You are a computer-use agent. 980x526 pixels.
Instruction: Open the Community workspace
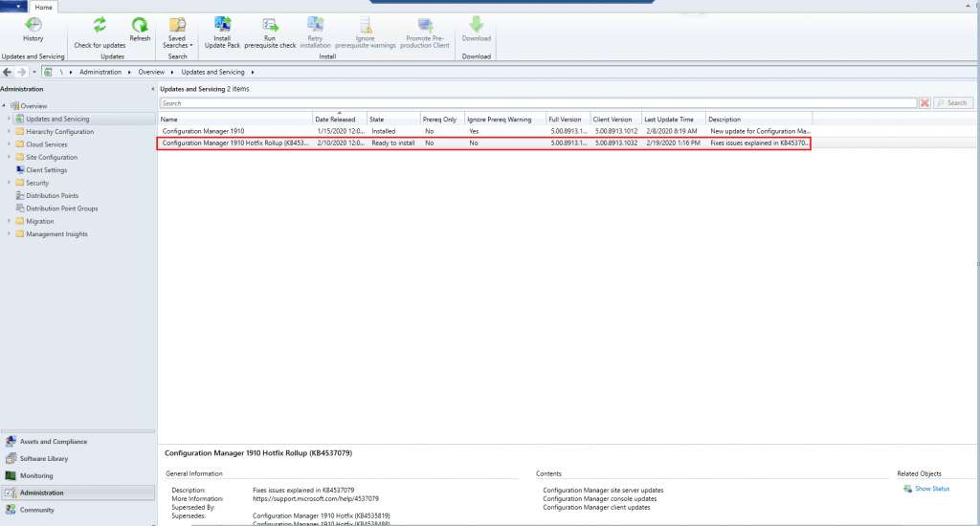pyautogui.click(x=78, y=510)
